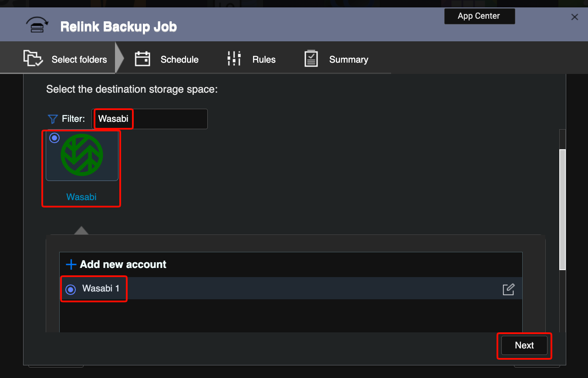
Task: Close the Relink Backup Job dialog
Action: pyautogui.click(x=574, y=17)
